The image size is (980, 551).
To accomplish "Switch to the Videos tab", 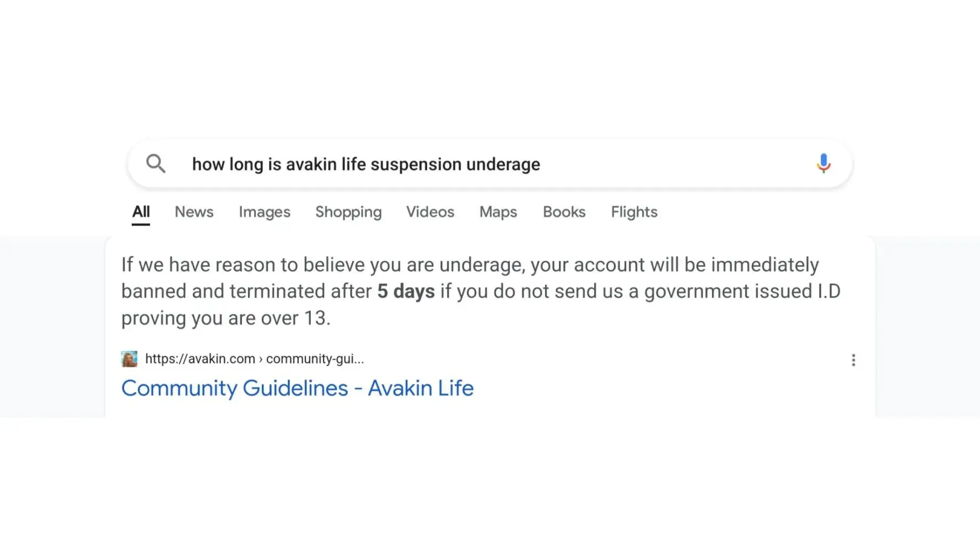I will (430, 212).
